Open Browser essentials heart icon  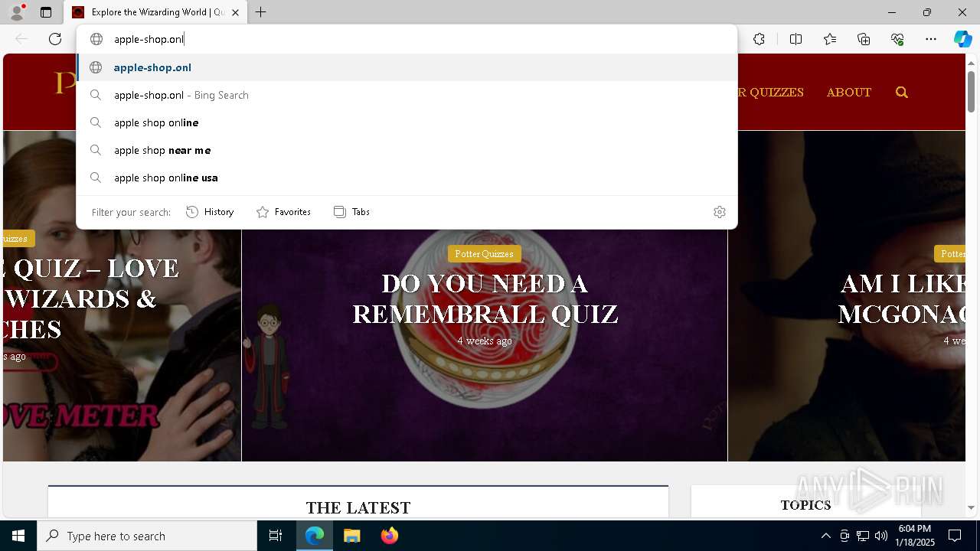pyautogui.click(x=897, y=39)
